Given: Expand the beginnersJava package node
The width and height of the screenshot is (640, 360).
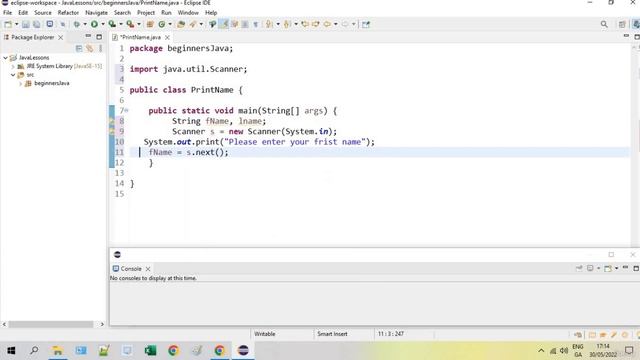Looking at the screenshot, I should point(20,83).
